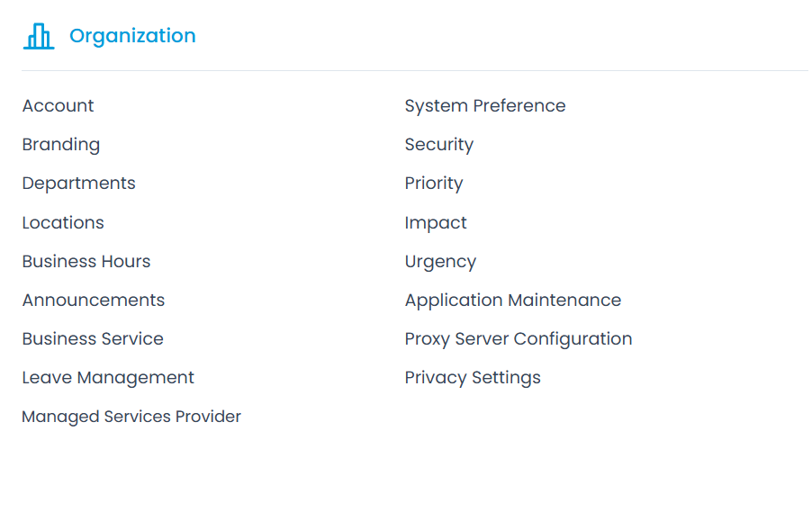Open the Urgency settings

pyautogui.click(x=440, y=262)
